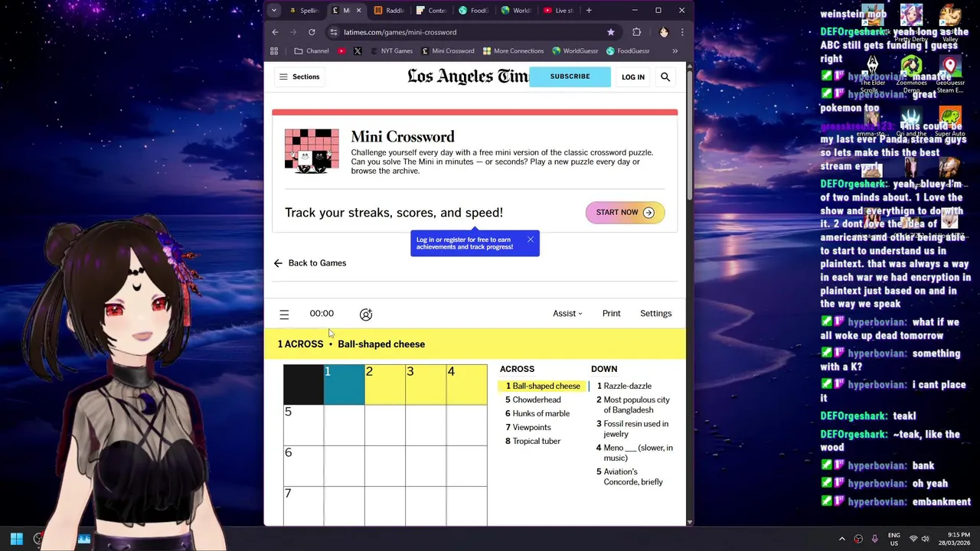Toggle the bookmark star for this page

point(610,32)
